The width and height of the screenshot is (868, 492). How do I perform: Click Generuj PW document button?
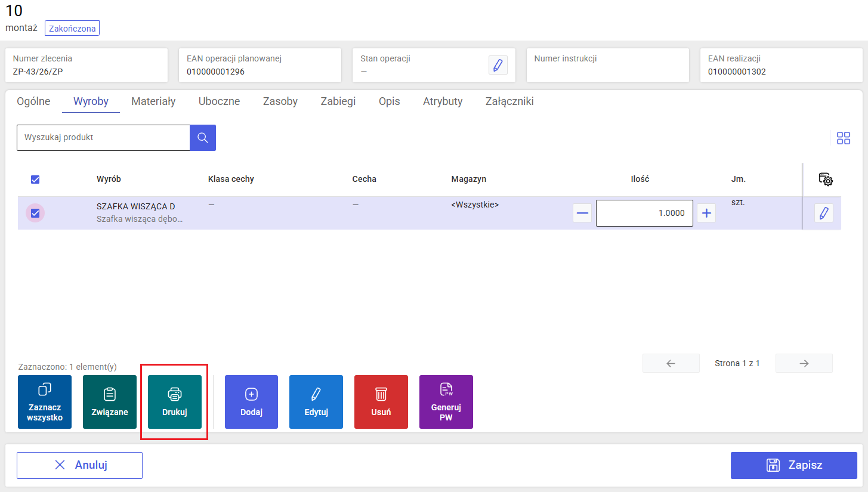click(446, 402)
